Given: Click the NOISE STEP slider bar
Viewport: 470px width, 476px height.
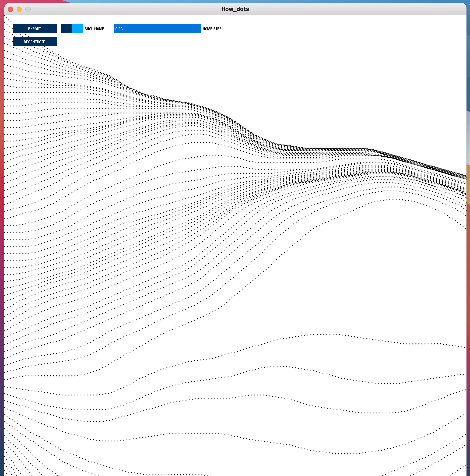Looking at the screenshot, I should point(157,29).
